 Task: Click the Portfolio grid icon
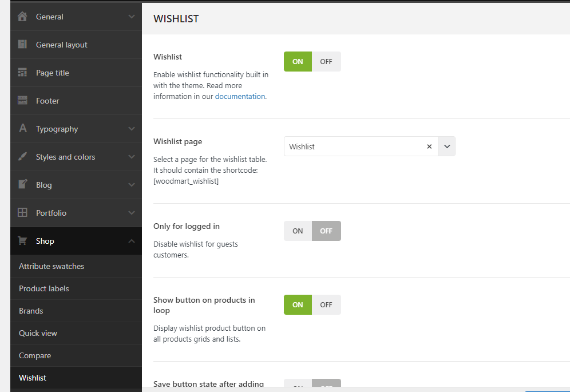point(23,213)
